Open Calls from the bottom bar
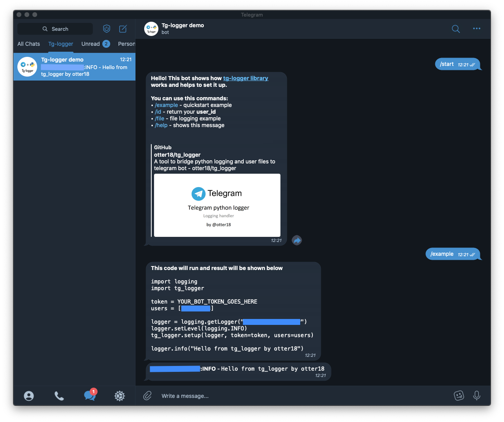The height and width of the screenshot is (422, 504). 59,396
